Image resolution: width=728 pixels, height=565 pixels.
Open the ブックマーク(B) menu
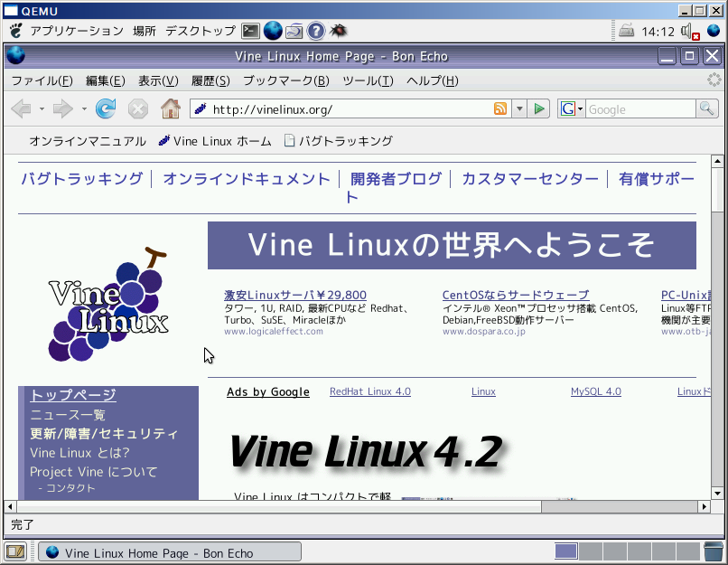coord(286,80)
